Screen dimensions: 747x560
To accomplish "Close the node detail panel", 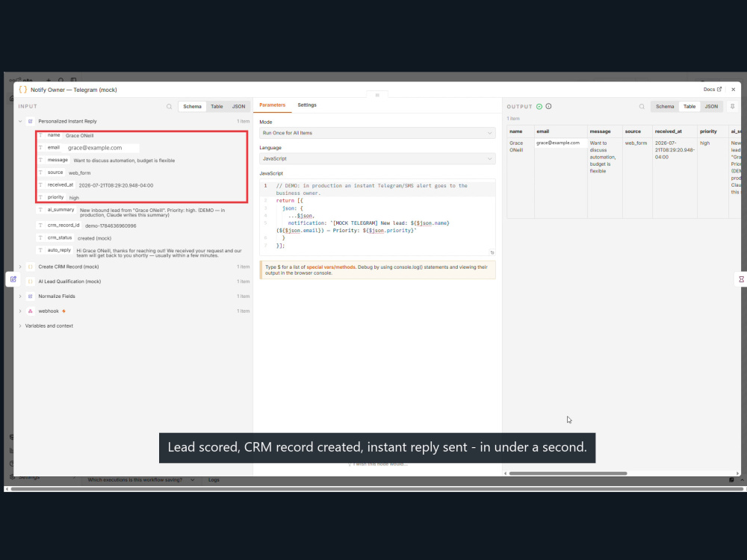I will click(x=734, y=90).
